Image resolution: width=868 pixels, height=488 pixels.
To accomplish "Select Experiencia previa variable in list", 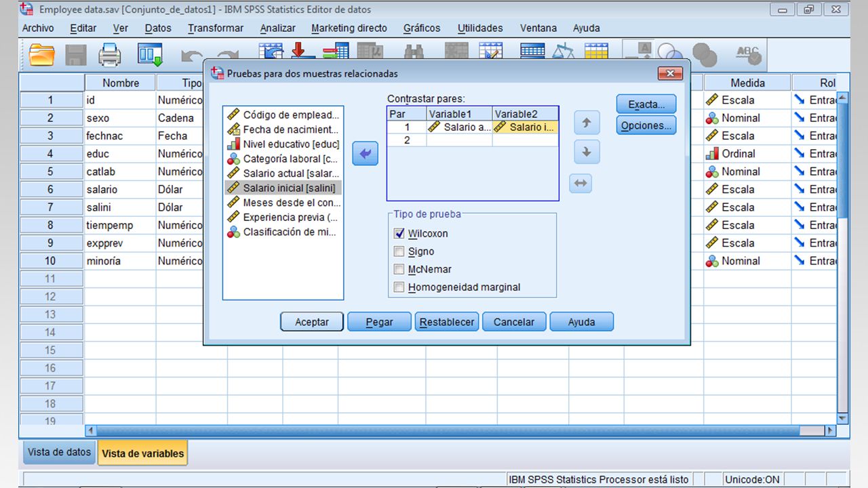I will click(x=283, y=217).
